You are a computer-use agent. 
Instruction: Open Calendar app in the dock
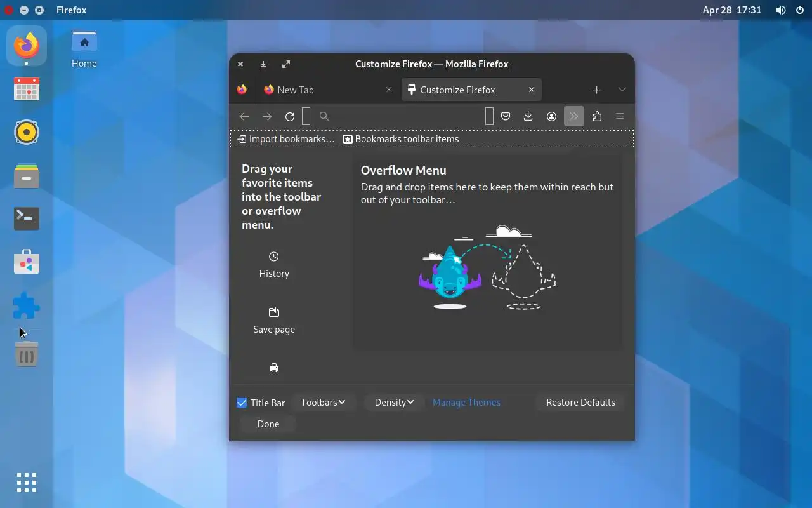27,89
